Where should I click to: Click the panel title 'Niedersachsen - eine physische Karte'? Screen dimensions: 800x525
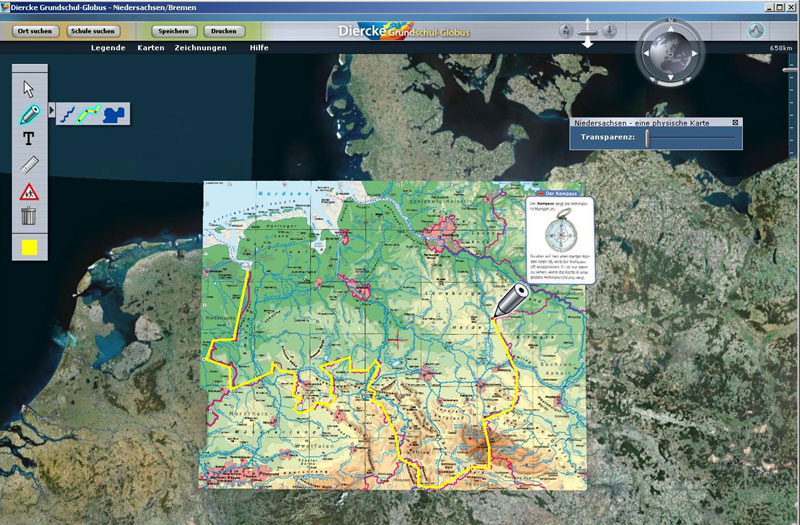642,122
